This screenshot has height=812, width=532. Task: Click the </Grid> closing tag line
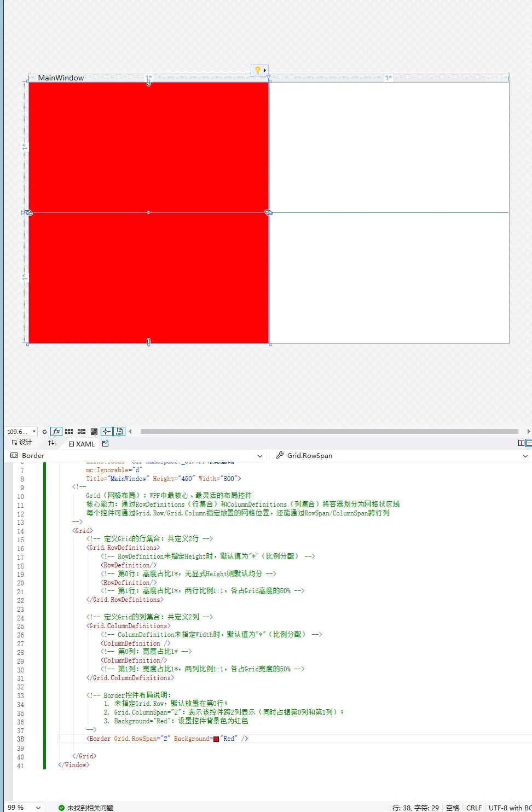point(84,756)
